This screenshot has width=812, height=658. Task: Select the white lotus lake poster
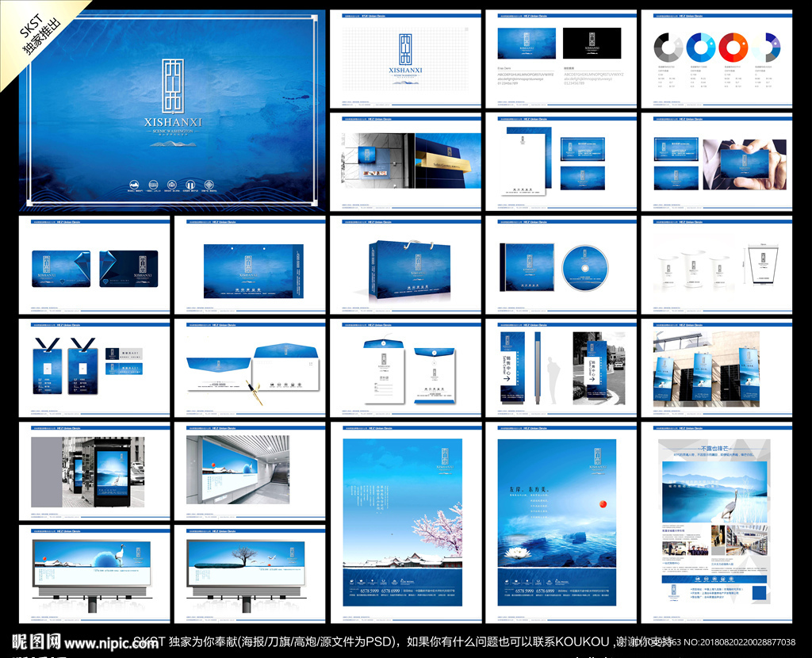click(x=557, y=522)
